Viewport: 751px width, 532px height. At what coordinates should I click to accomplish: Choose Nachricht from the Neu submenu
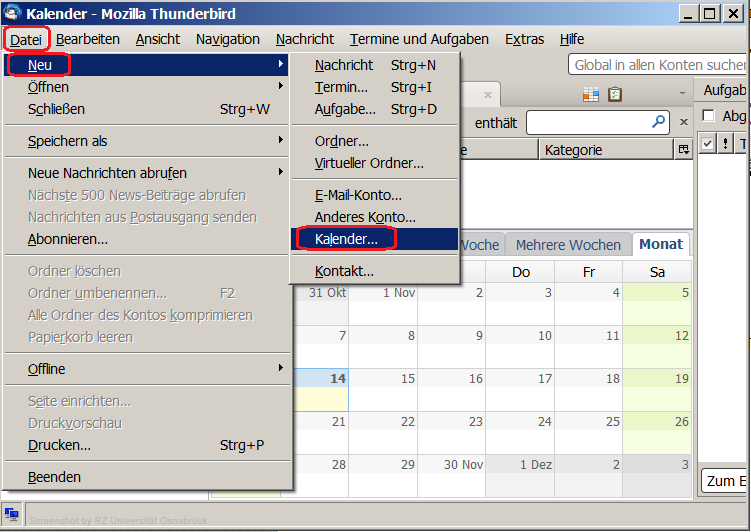pyautogui.click(x=375, y=65)
